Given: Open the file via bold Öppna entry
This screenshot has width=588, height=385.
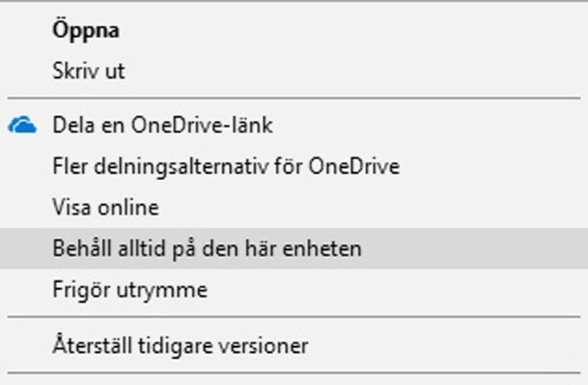Looking at the screenshot, I should [294, 30].
